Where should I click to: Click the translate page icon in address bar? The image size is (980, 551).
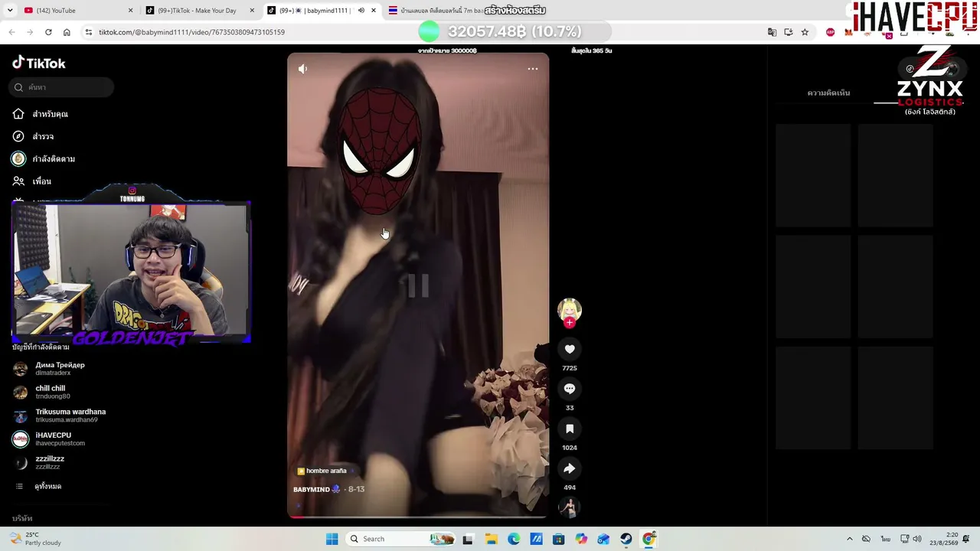click(772, 32)
